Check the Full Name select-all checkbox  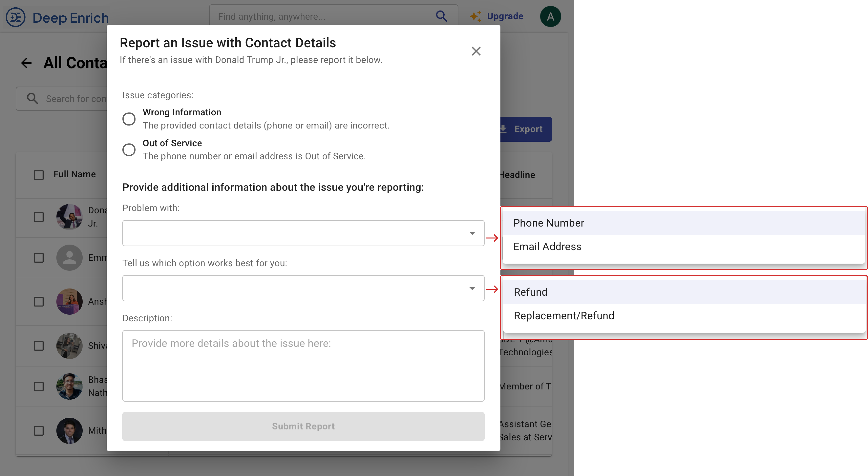[x=39, y=175]
